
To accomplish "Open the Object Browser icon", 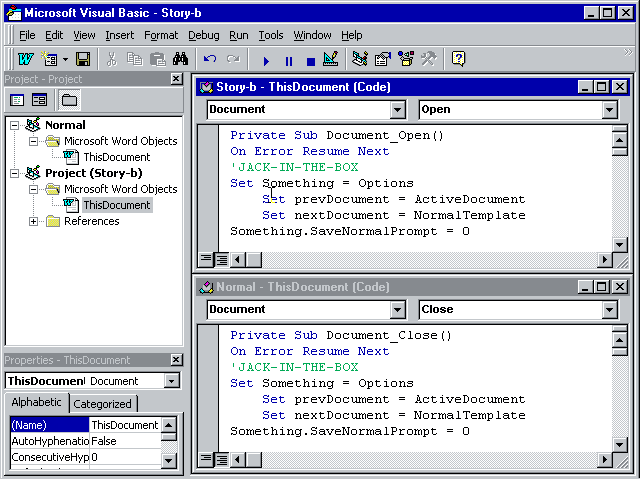I will coord(406,60).
